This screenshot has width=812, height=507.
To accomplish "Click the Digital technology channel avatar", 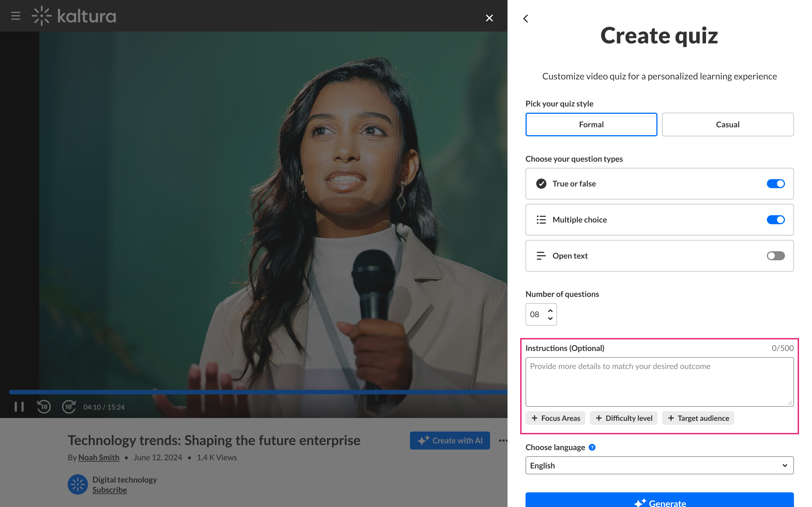I will tap(78, 484).
